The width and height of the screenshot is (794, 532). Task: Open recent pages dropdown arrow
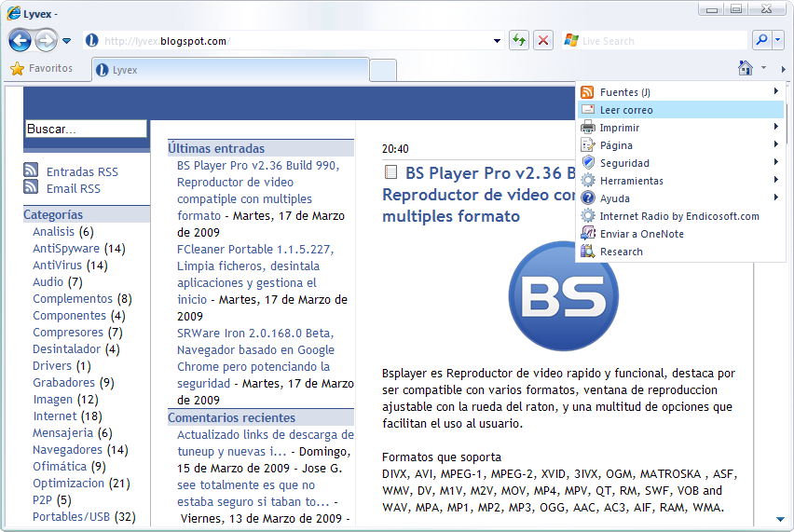pyautogui.click(x=66, y=41)
